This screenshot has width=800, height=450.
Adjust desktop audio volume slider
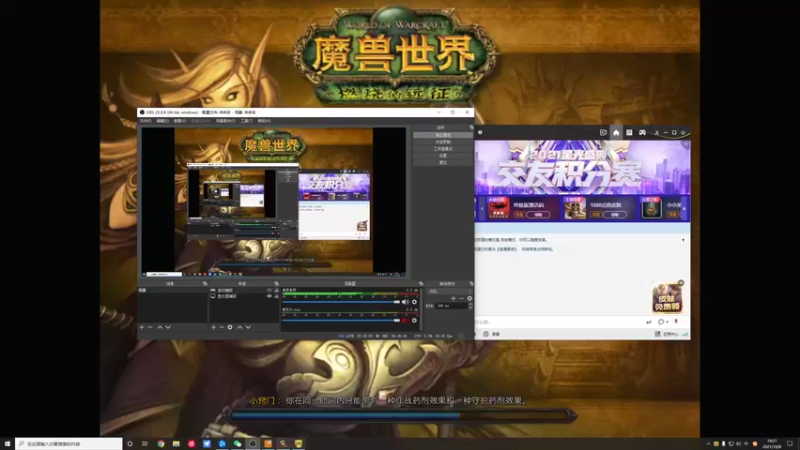(x=341, y=302)
